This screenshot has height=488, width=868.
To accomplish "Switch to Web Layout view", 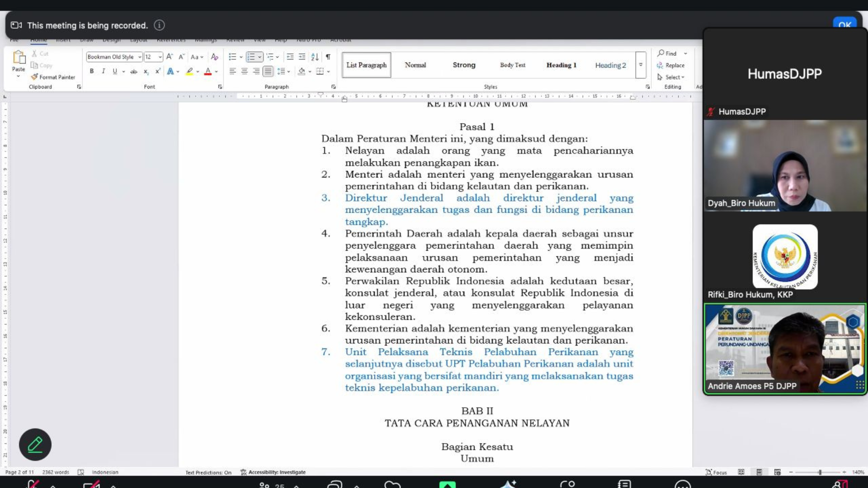I will coord(777,472).
